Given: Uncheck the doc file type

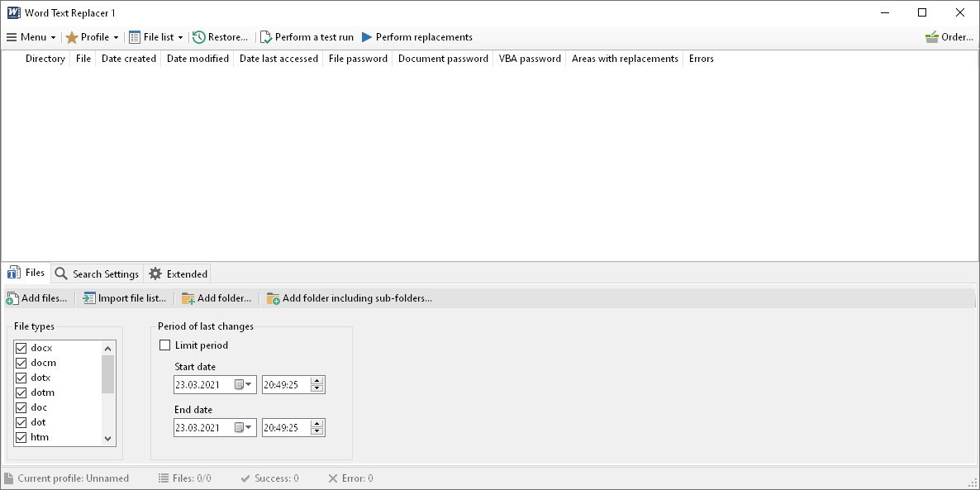Looking at the screenshot, I should pyautogui.click(x=21, y=407).
